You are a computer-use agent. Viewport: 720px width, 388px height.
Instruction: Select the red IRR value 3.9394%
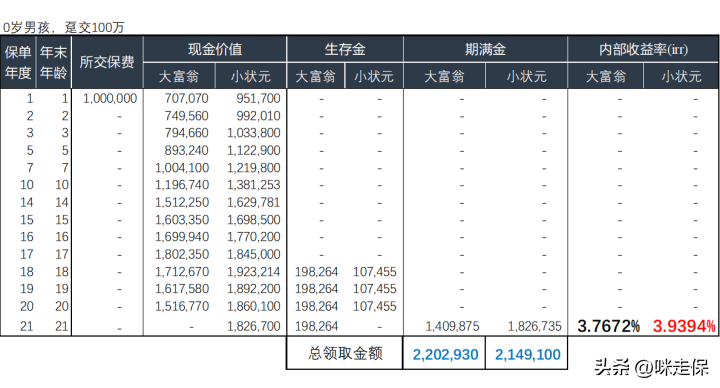[684, 326]
